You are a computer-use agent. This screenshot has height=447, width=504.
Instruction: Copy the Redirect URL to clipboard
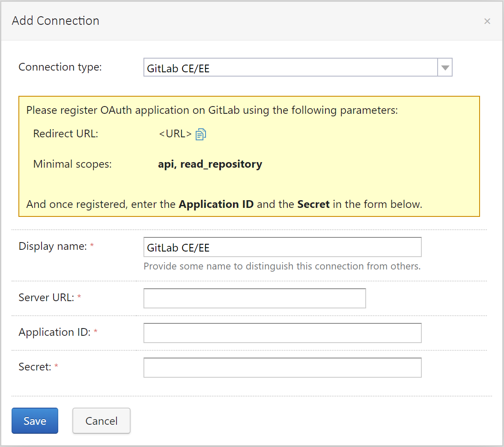pyautogui.click(x=200, y=134)
